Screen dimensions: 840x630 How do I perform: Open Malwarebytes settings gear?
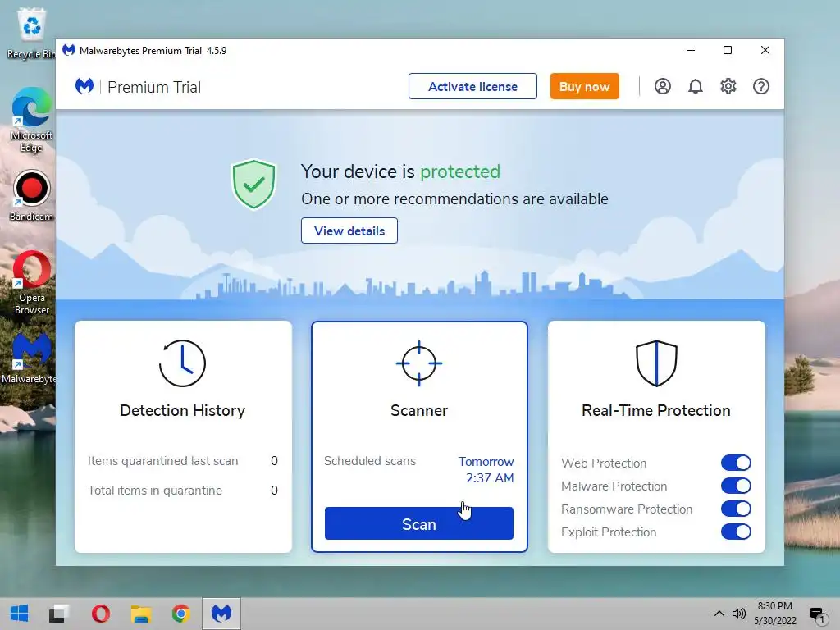(x=728, y=86)
